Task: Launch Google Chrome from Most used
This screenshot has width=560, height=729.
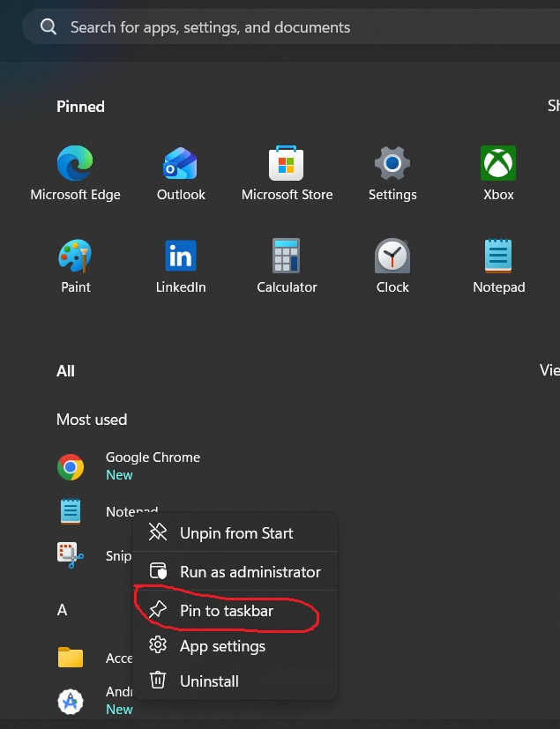Action: point(129,466)
